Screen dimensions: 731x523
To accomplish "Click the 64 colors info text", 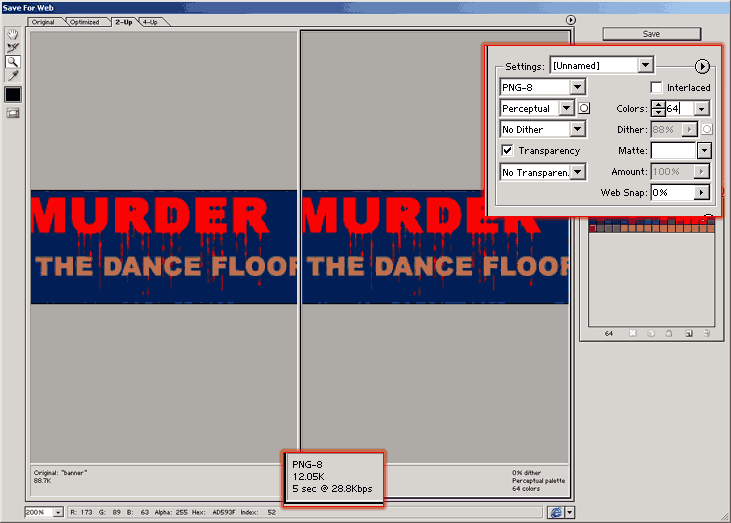I will coord(526,489).
